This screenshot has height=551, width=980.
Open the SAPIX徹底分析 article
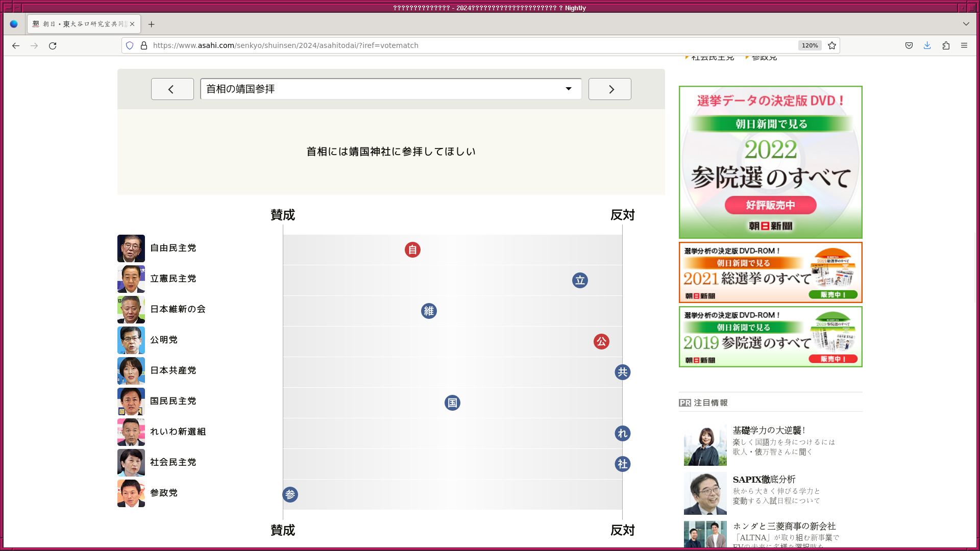(x=764, y=480)
